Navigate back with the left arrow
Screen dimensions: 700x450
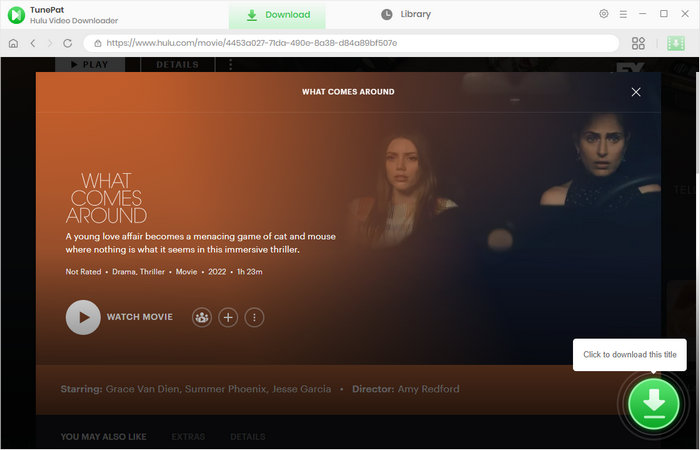33,43
